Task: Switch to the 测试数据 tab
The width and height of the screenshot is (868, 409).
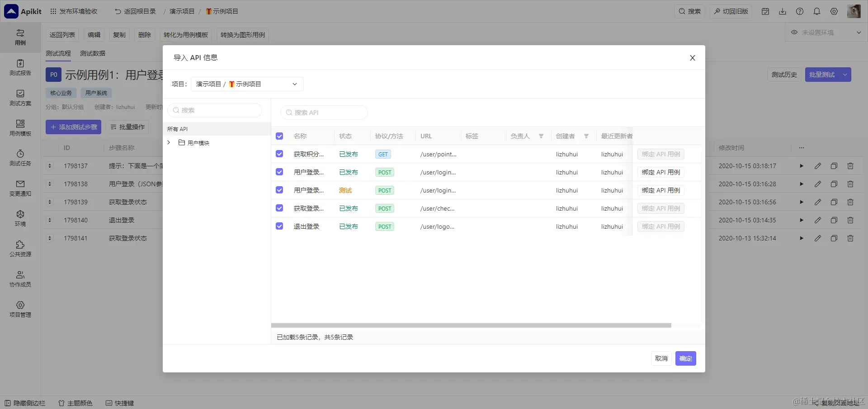Action: [93, 53]
